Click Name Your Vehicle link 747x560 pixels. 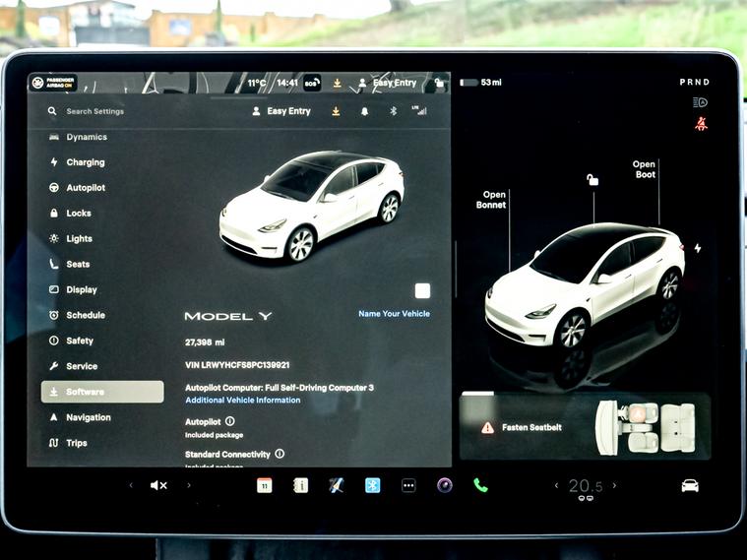[x=394, y=314]
